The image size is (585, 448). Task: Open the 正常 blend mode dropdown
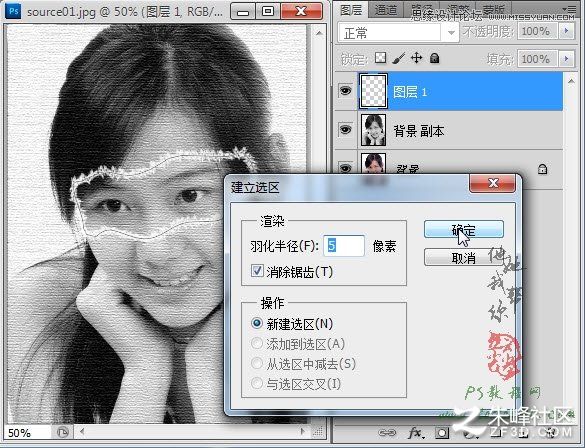coord(399,33)
